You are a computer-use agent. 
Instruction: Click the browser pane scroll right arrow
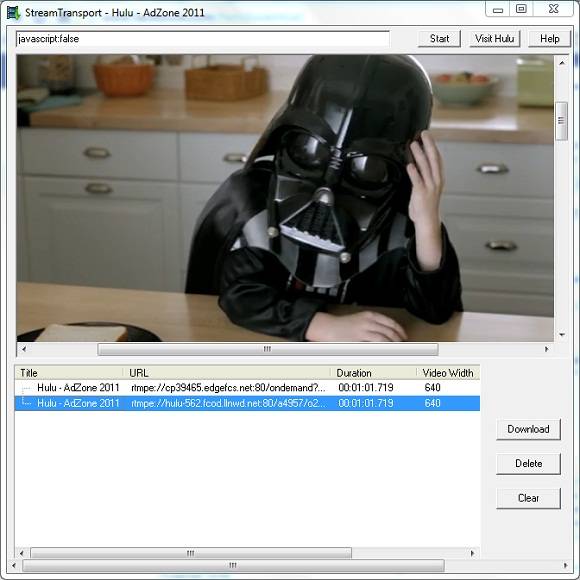click(x=546, y=349)
